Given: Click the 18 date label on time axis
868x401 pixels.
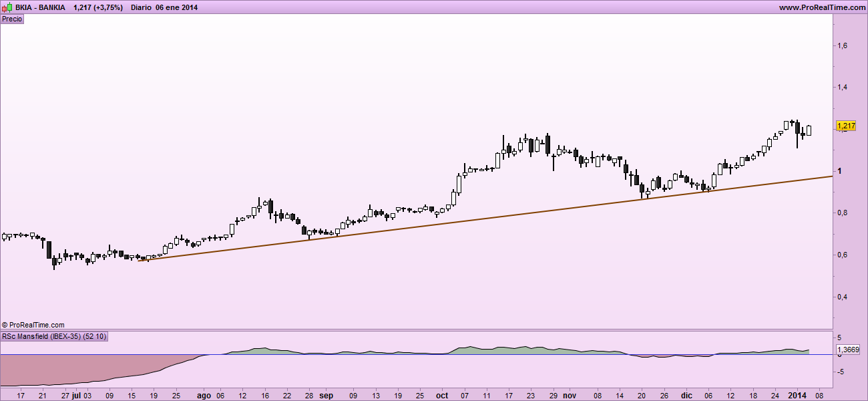Looking at the screenshot, I should [752, 395].
